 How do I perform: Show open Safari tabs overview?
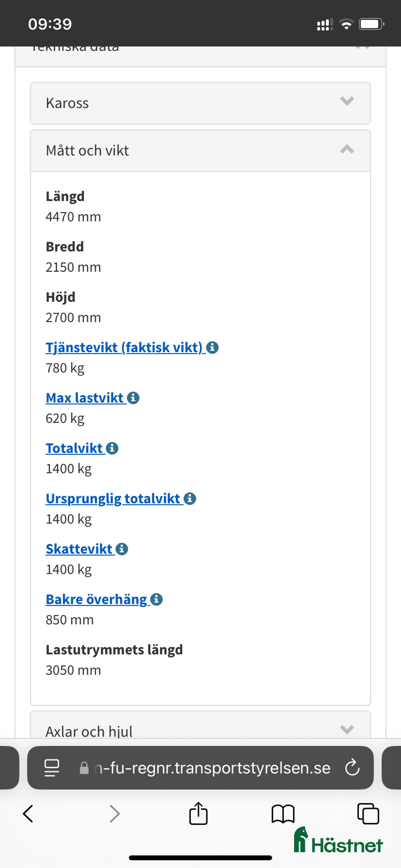click(368, 814)
